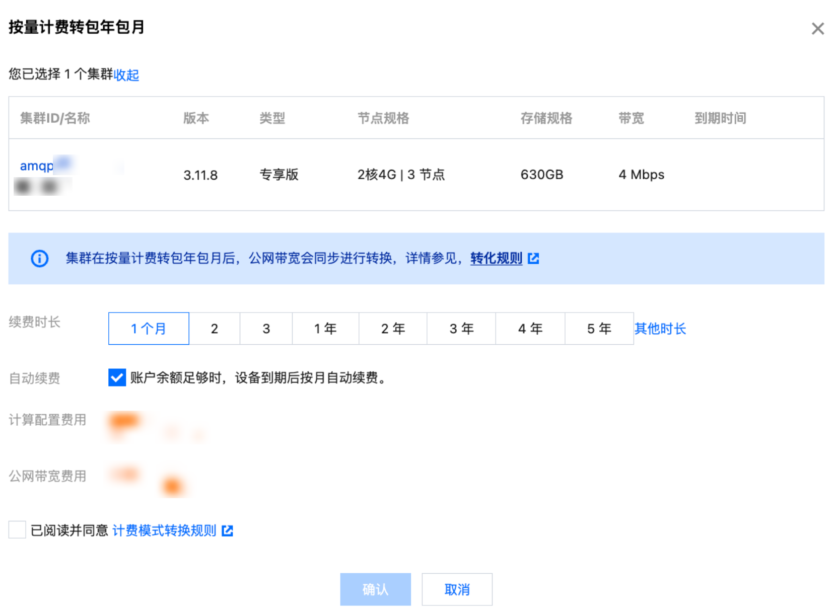
Task: Click the 按量计费转包年包月 dialog title
Action: point(77,27)
